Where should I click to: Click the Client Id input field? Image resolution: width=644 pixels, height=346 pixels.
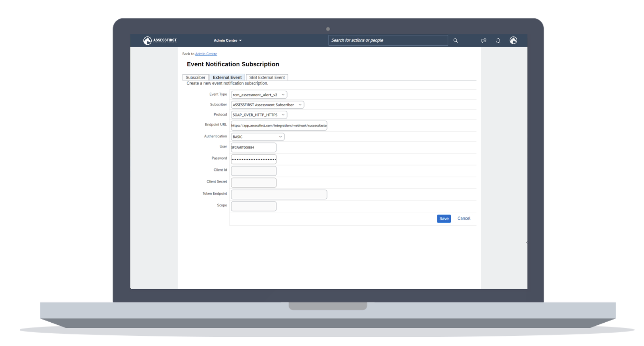(253, 171)
